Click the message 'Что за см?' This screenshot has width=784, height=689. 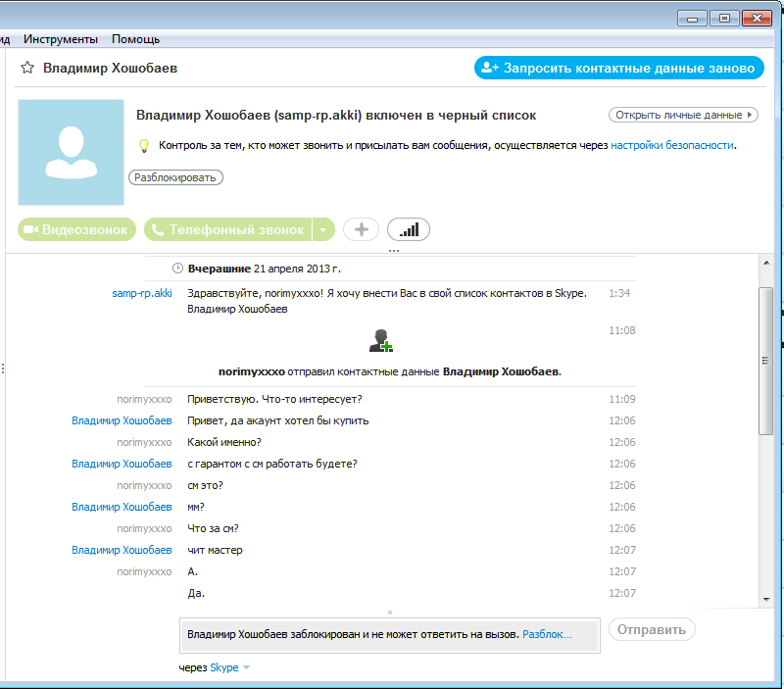[x=213, y=528]
